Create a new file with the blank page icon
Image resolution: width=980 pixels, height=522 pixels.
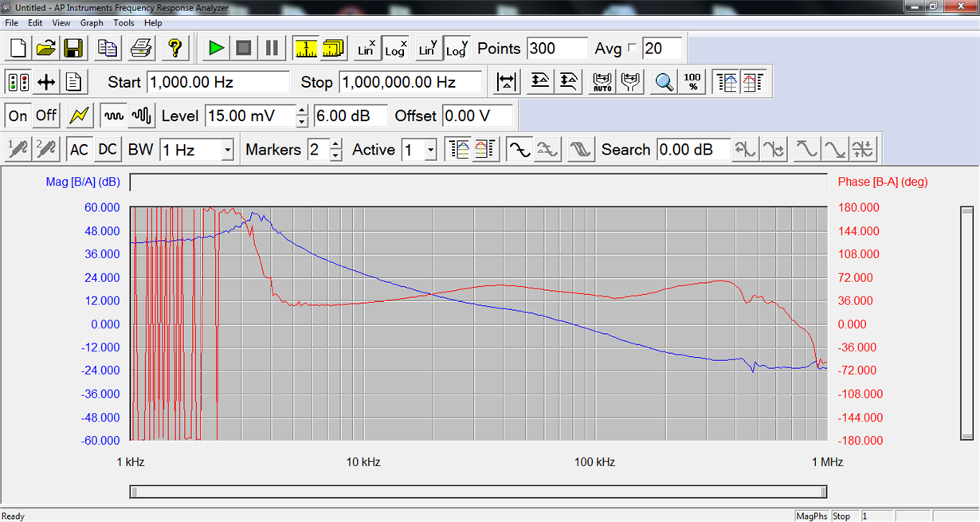click(x=18, y=48)
